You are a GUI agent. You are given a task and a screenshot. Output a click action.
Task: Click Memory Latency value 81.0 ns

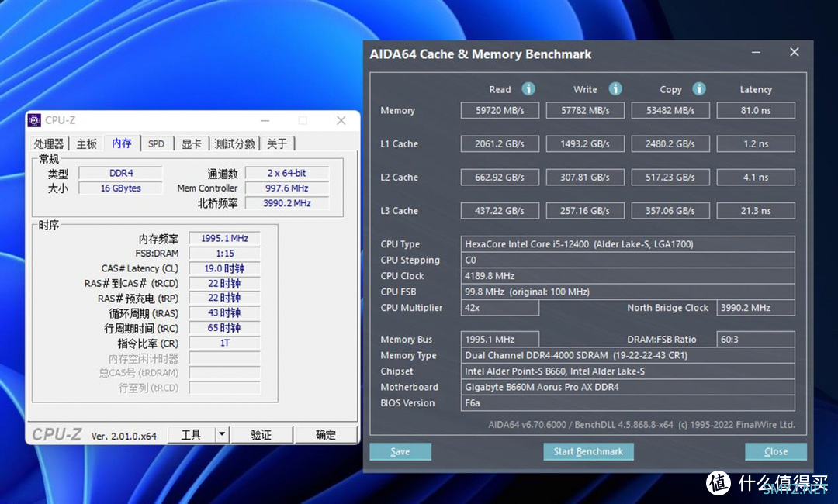point(756,111)
